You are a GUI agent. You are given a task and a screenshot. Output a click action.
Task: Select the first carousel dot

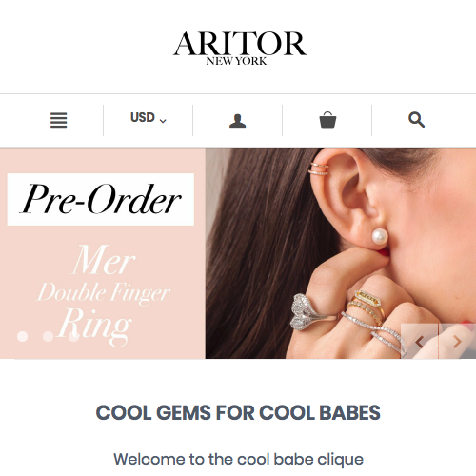22,336
